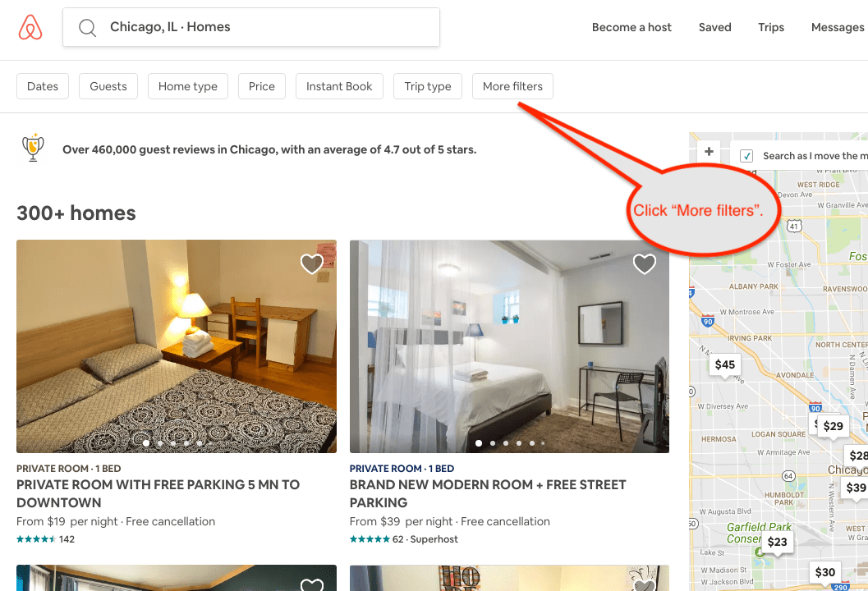Open the photo of the room with patterned bedspread
The height and width of the screenshot is (591, 868).
[x=177, y=346]
